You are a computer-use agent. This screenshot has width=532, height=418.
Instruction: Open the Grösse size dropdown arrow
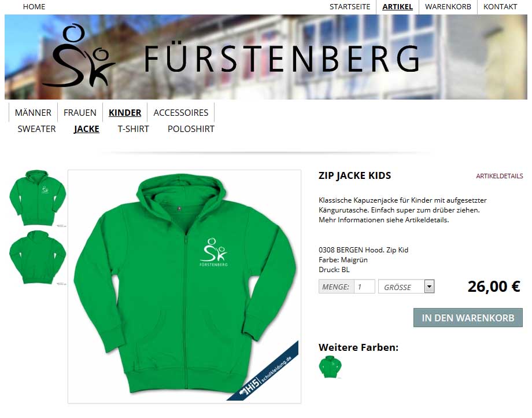click(x=429, y=287)
